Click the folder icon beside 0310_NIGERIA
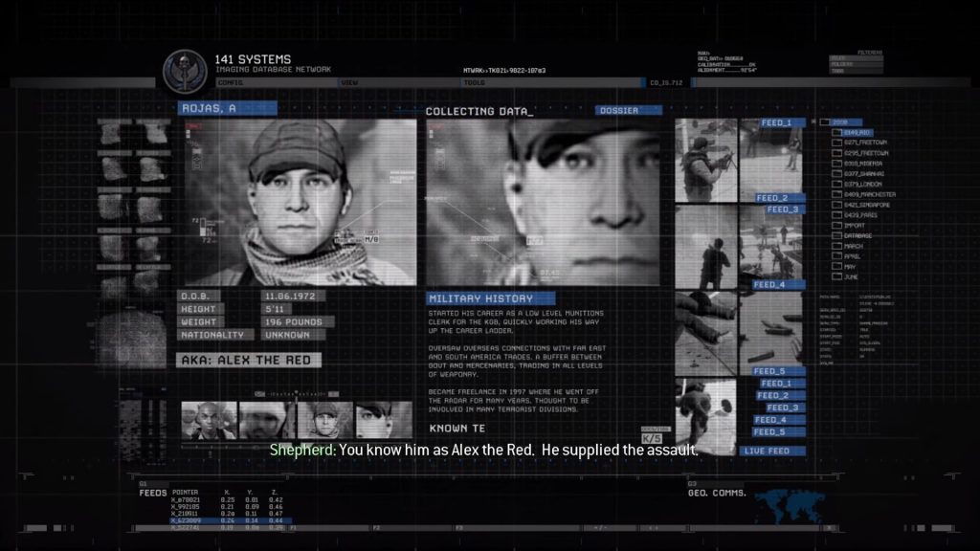The width and height of the screenshot is (980, 551). pos(836,164)
